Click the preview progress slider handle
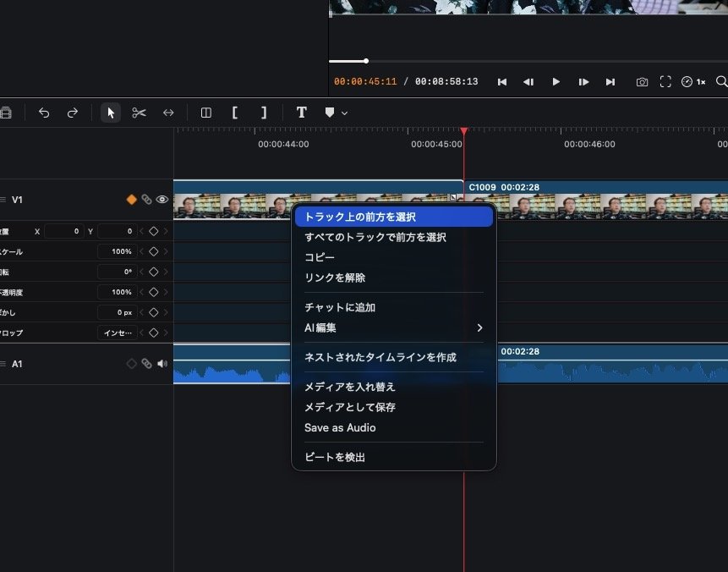The height and width of the screenshot is (572, 728). (366, 61)
